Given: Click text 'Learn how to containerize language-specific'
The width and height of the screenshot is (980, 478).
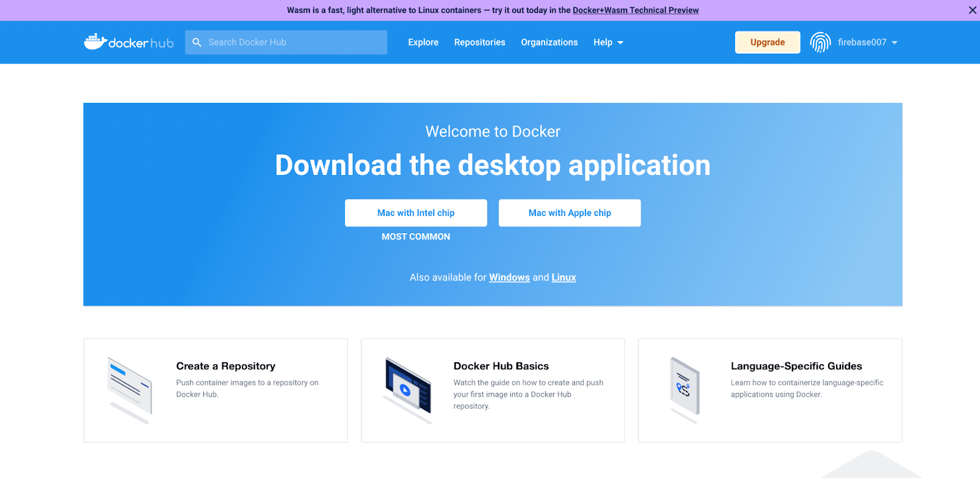Looking at the screenshot, I should 807,383.
